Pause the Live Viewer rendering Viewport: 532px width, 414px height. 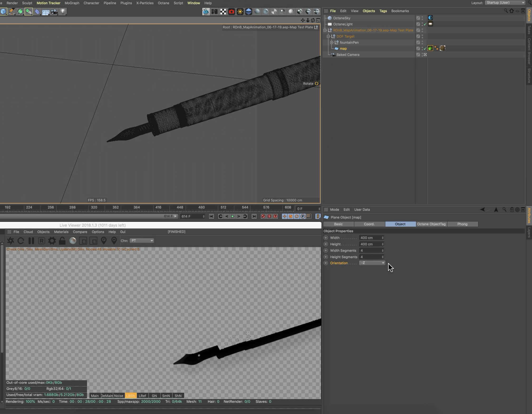pyautogui.click(x=31, y=241)
